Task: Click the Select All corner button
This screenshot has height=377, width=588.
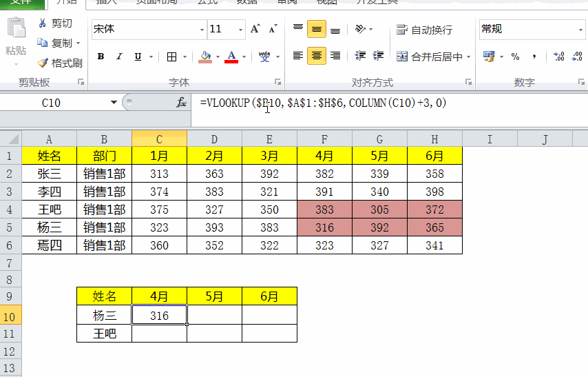Action: (x=11, y=139)
